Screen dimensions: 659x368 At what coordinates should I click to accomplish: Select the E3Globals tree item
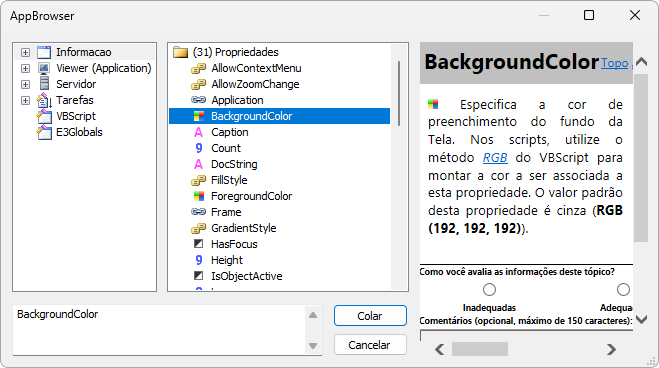[79, 132]
